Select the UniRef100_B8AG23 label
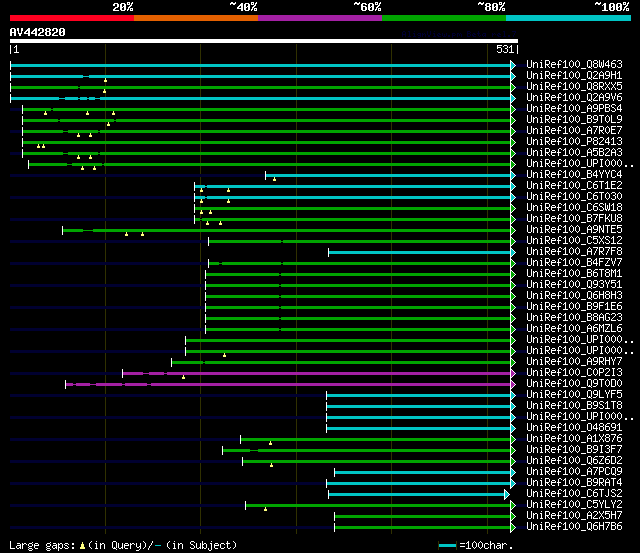The width and height of the screenshot is (640, 553). [574, 318]
